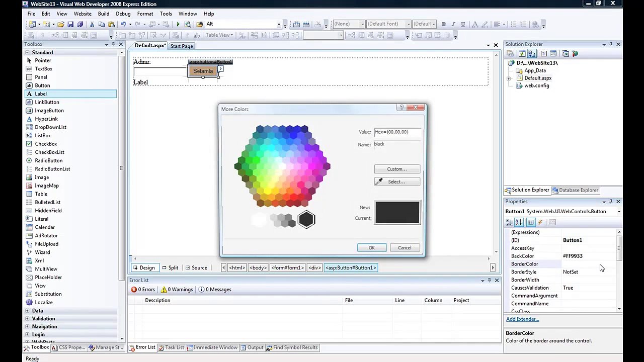Toggle the Errors filter in Error List
This screenshot has width=644, height=362.
(143, 290)
